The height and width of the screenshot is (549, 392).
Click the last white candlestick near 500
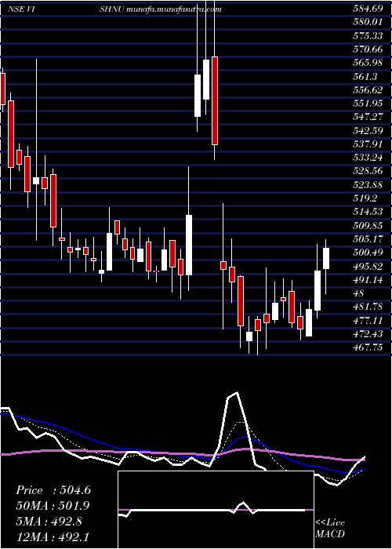(x=326, y=258)
